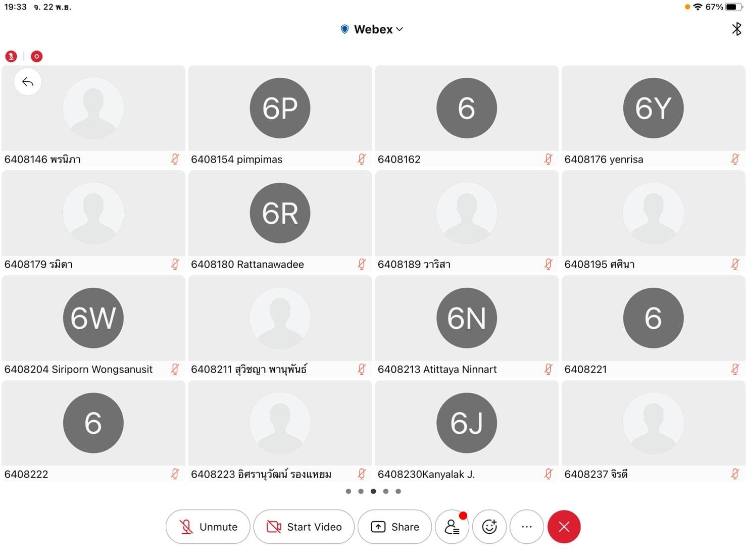Select name label 6408179 รมิตา
The image size is (747, 560).
[x=38, y=264]
